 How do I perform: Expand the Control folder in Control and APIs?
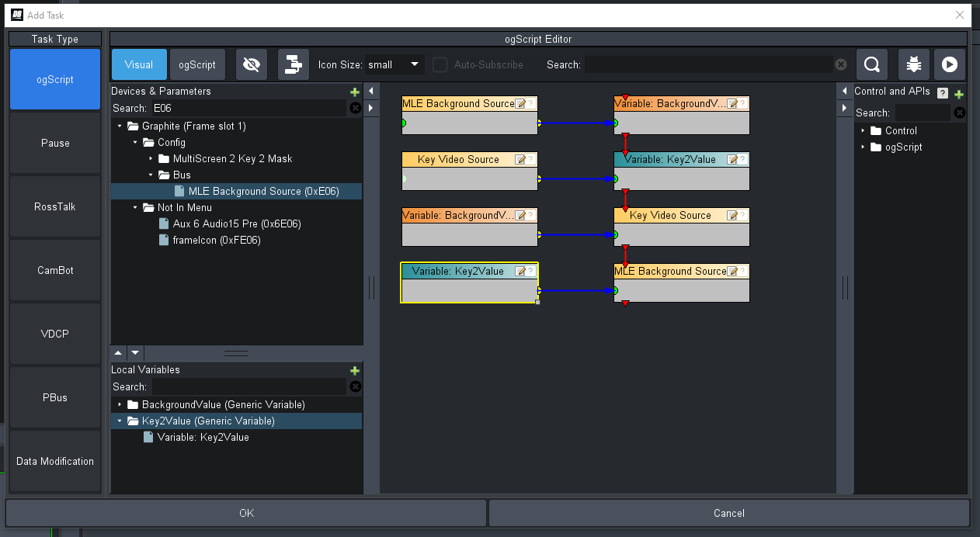[863, 131]
